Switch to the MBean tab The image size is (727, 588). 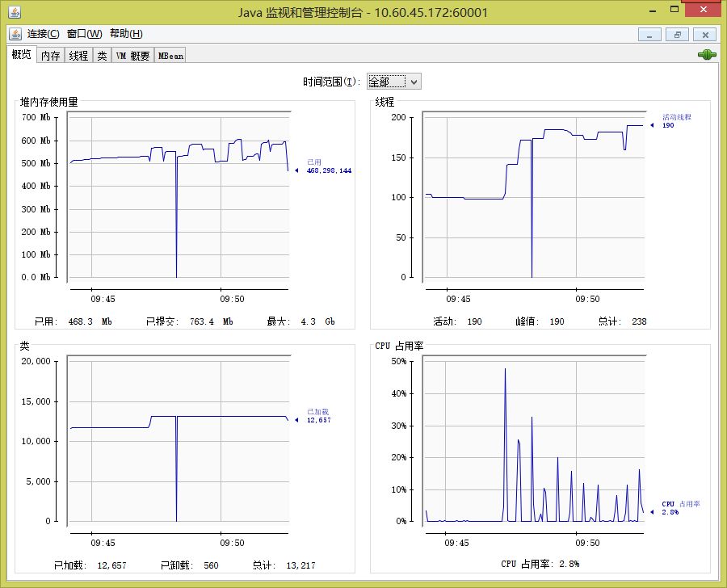point(170,56)
